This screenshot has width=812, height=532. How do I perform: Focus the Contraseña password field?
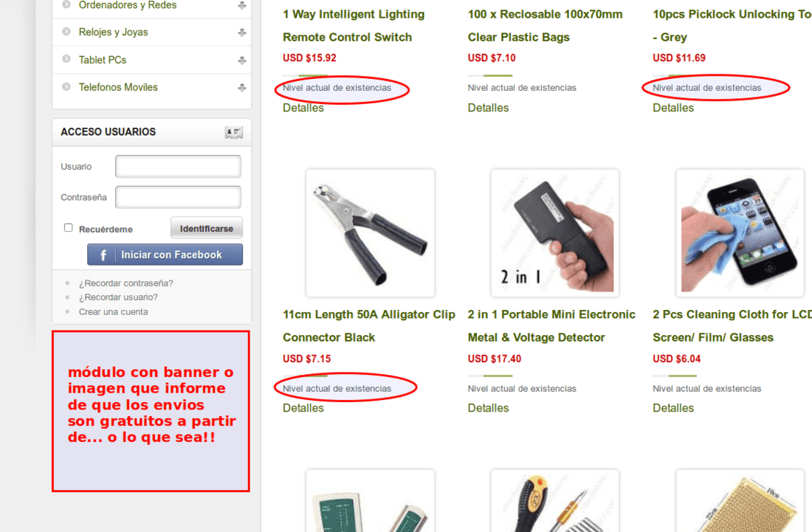click(x=178, y=197)
